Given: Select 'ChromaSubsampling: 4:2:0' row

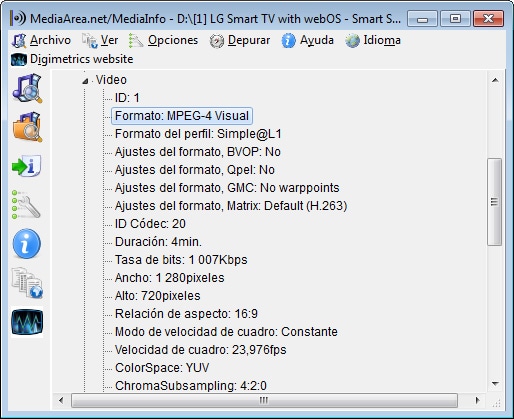Looking at the screenshot, I should click(190, 386).
